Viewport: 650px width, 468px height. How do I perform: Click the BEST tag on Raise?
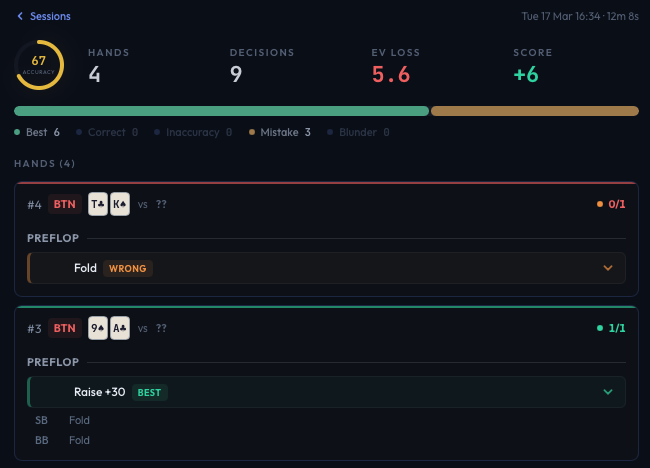coord(149,392)
